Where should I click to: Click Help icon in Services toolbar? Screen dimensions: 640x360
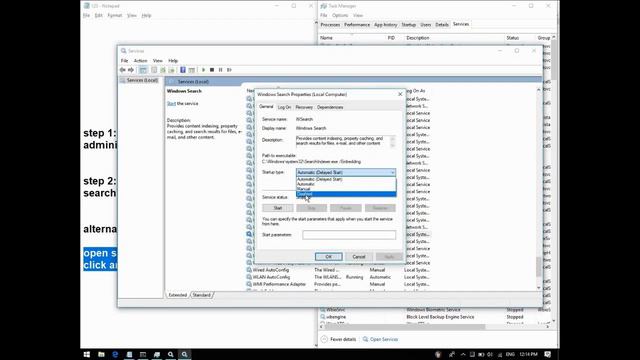[x=183, y=70]
